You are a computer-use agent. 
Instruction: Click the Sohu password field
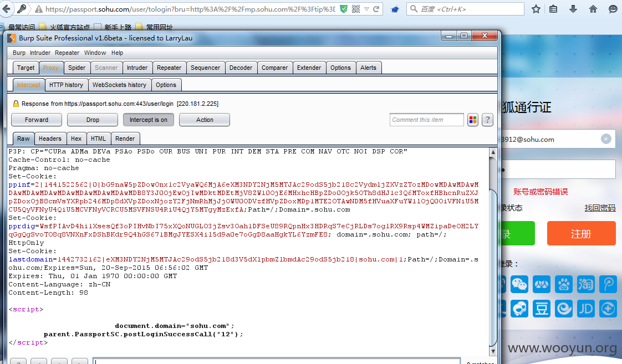click(558, 170)
